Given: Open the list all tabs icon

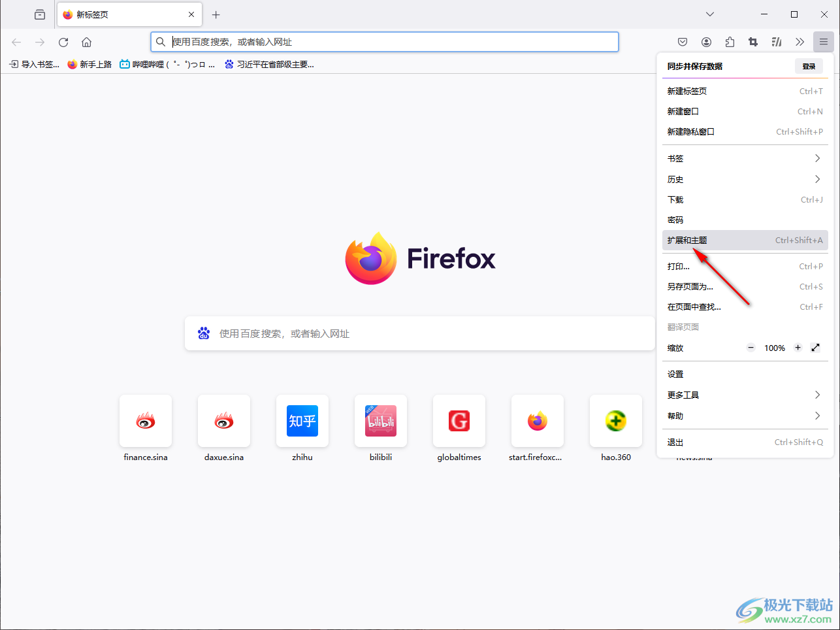Looking at the screenshot, I should tap(40, 14).
